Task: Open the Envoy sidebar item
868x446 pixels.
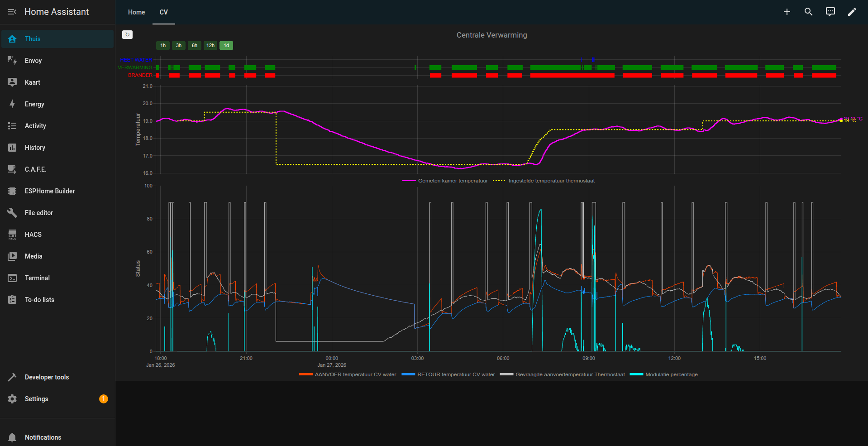Action: pyautogui.click(x=33, y=61)
